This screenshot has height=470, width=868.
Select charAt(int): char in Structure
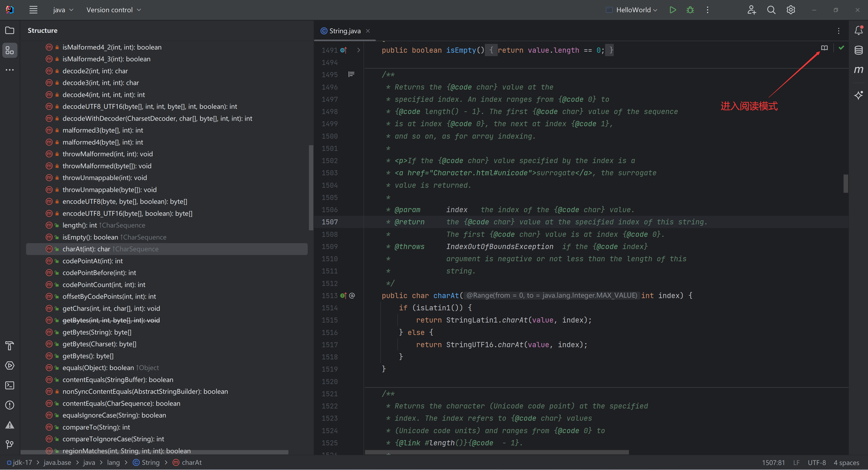point(167,249)
